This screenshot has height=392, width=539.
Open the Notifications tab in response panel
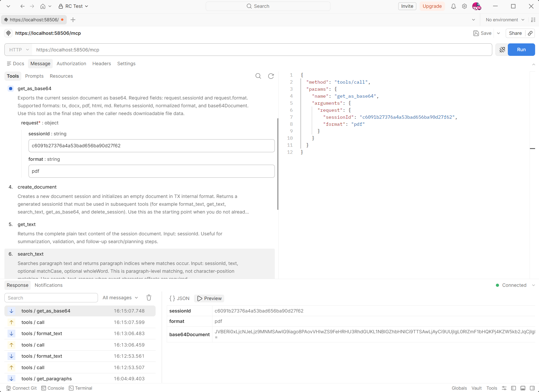coord(48,285)
